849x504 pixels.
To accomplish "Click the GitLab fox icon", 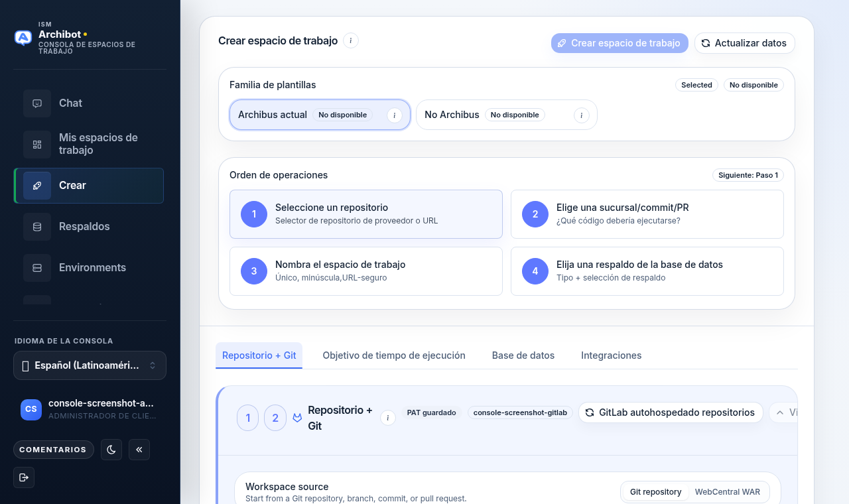I will [x=297, y=418].
